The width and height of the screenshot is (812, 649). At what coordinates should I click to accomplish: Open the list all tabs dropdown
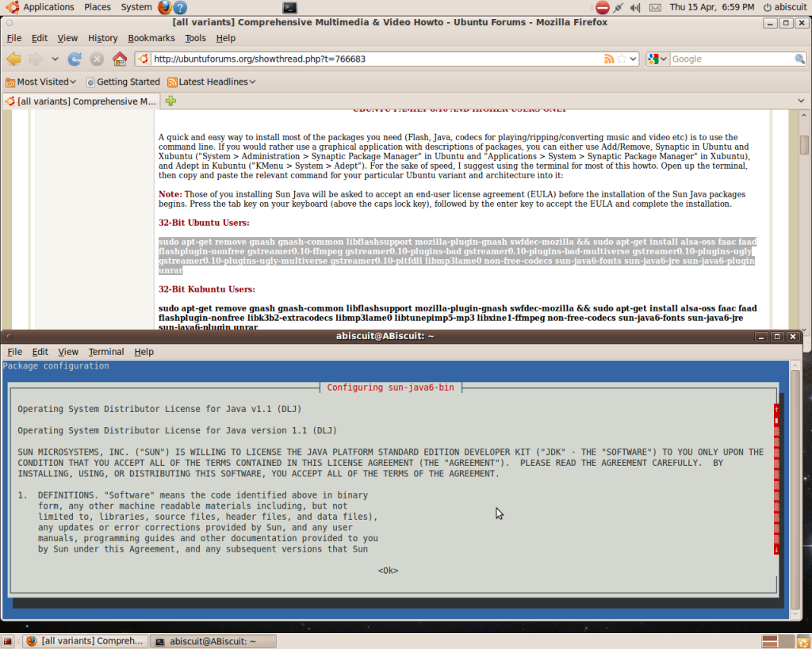point(801,101)
